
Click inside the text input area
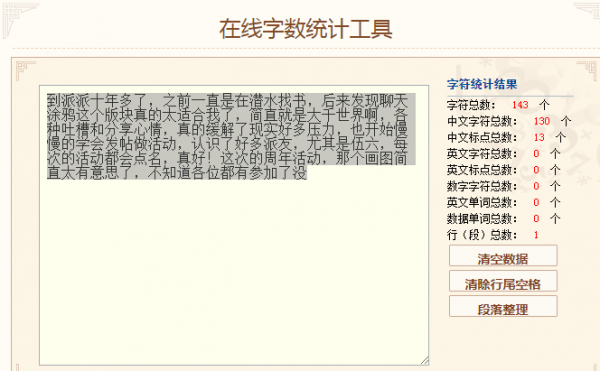pos(234,268)
